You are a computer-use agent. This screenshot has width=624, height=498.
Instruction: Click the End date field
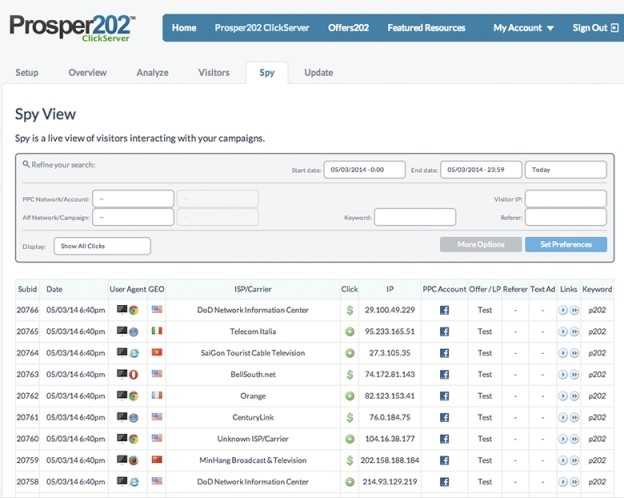(x=481, y=170)
